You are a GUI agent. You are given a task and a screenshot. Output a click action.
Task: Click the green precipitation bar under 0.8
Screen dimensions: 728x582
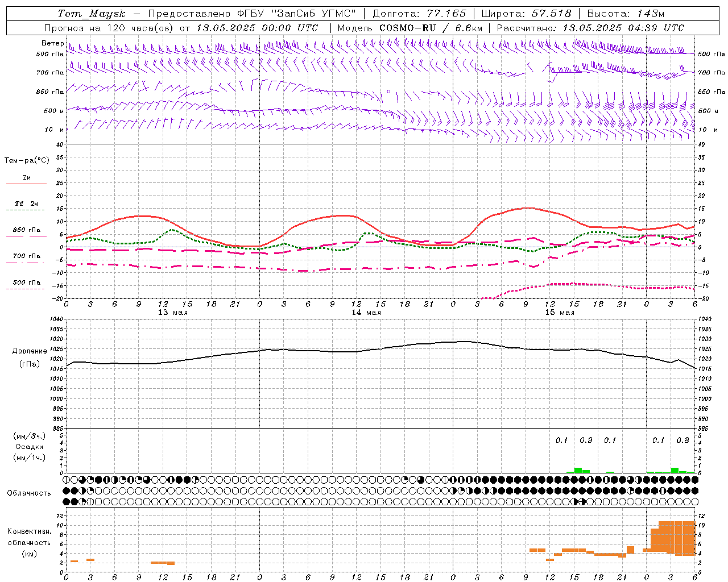pyautogui.click(x=675, y=470)
